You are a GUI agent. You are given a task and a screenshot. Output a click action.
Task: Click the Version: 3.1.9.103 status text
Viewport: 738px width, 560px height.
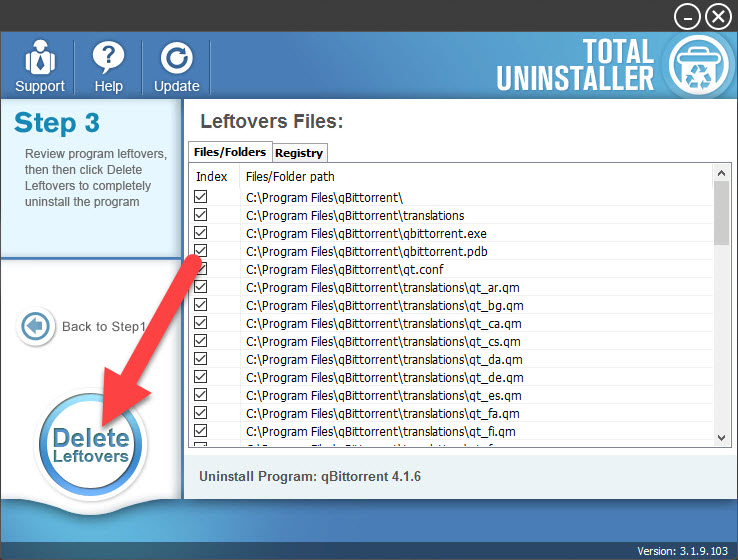682,551
